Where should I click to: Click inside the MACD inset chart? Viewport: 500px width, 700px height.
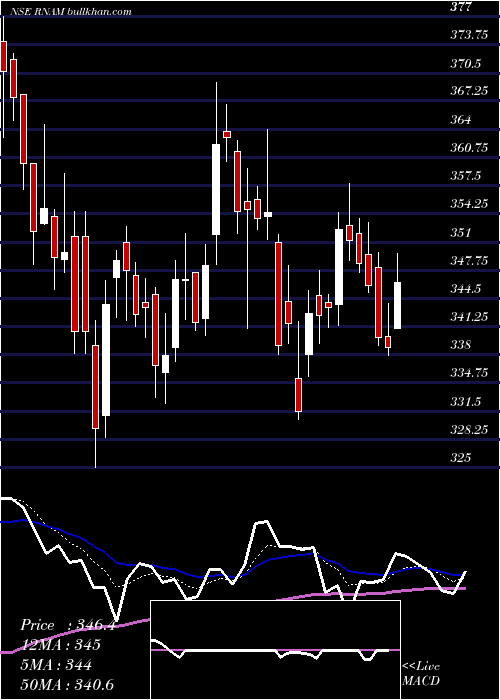click(x=275, y=650)
